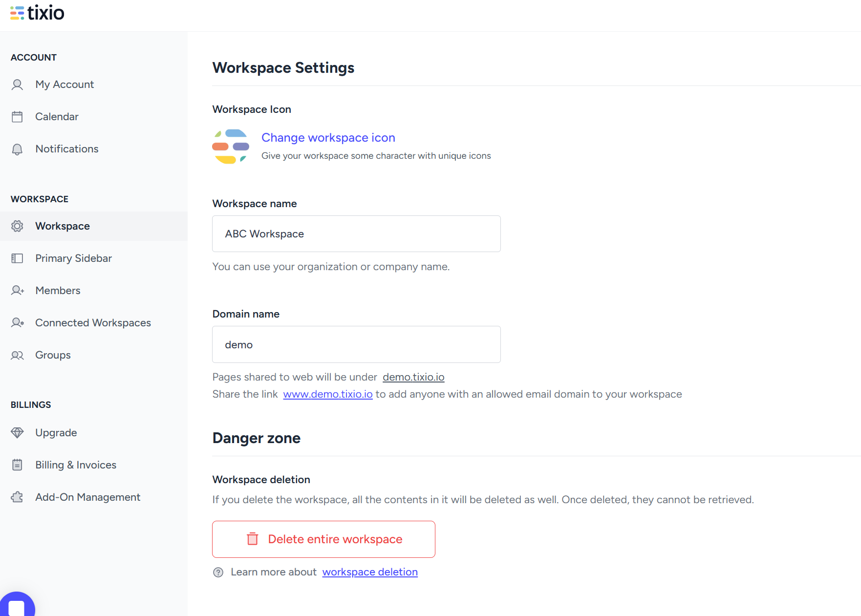
Task: Open the Members settings page
Action: tap(58, 291)
